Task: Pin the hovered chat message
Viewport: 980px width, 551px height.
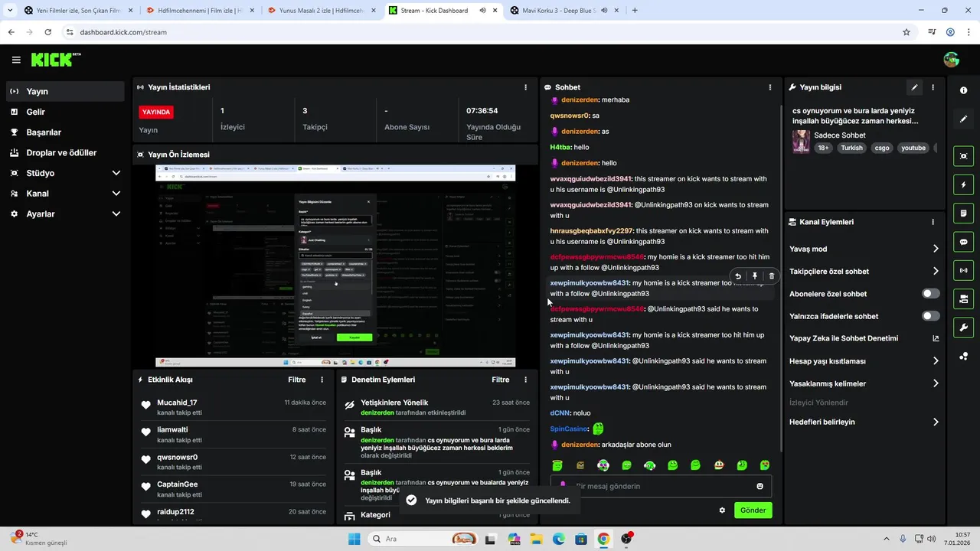Action: (x=755, y=276)
